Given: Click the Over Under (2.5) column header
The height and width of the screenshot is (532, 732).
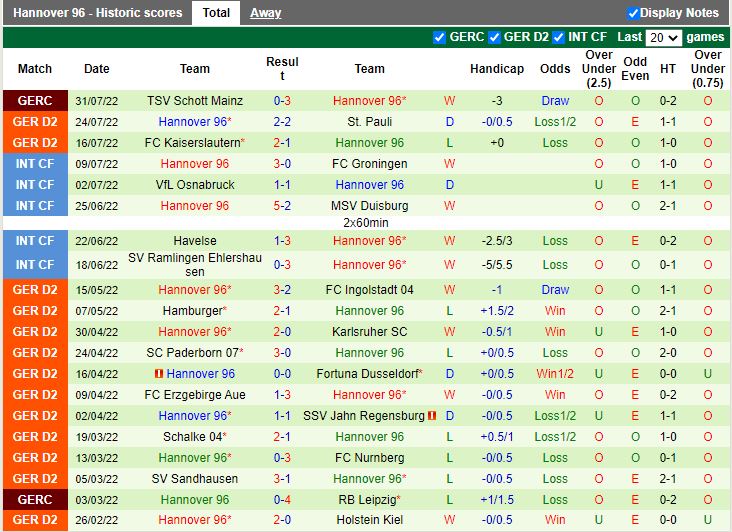Looking at the screenshot, I should [x=598, y=69].
